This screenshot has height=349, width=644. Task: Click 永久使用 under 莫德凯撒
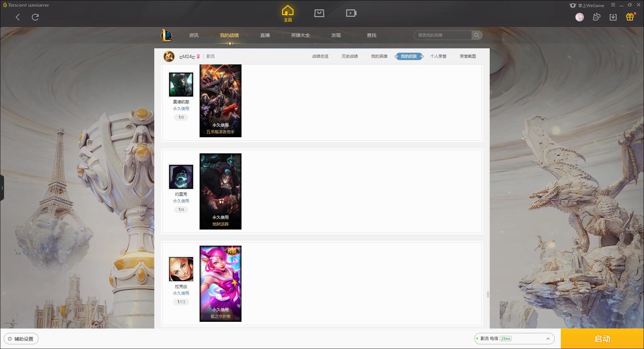[181, 109]
